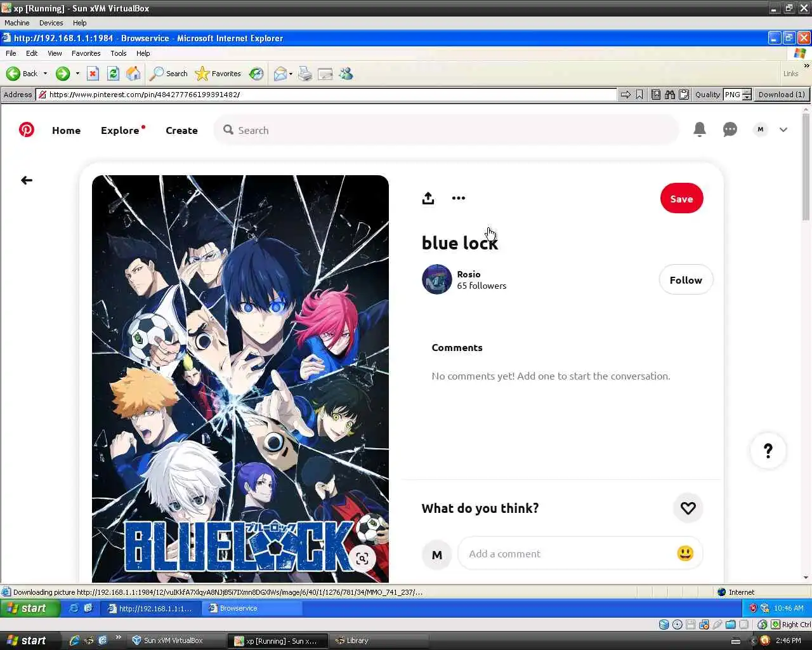Click the page vertical scrollbar thumb
812x650 pixels.
(806, 168)
